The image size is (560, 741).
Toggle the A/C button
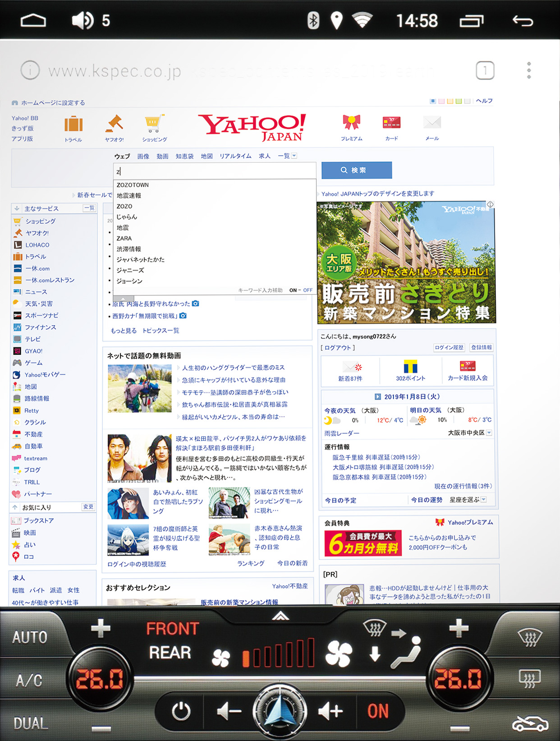click(29, 680)
